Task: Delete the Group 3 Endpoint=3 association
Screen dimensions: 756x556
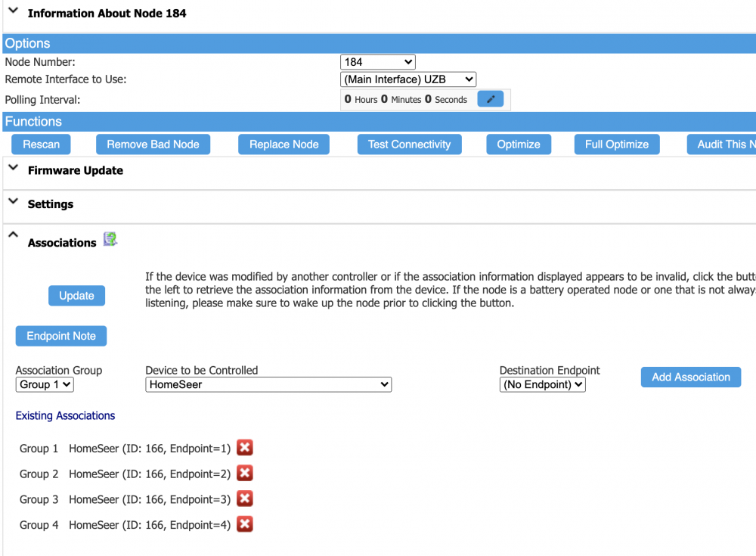Action: coord(244,499)
